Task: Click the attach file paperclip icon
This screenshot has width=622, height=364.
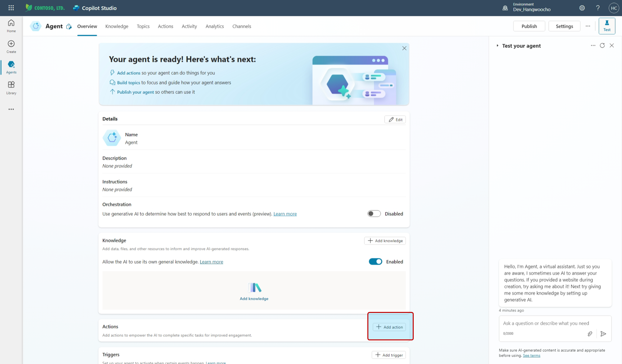Action: coord(590,334)
